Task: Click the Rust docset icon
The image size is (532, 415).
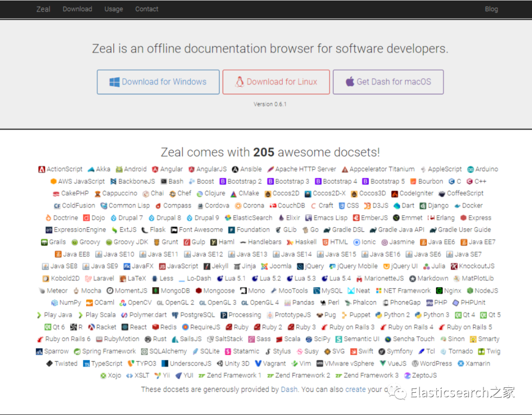Action: (x=148, y=339)
